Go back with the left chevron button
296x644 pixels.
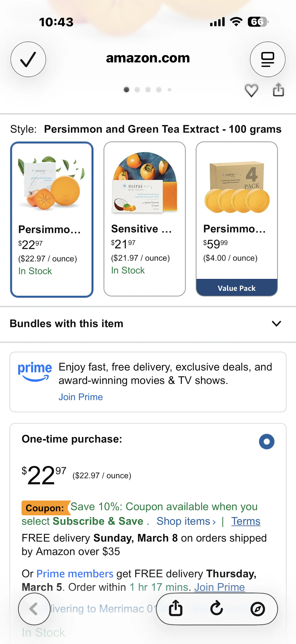pyautogui.click(x=34, y=609)
